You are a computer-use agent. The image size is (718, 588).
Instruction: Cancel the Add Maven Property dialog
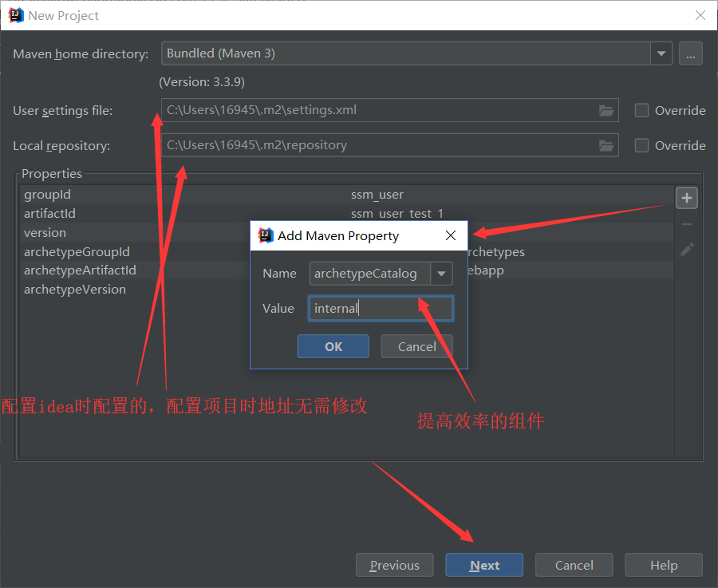pyautogui.click(x=416, y=346)
